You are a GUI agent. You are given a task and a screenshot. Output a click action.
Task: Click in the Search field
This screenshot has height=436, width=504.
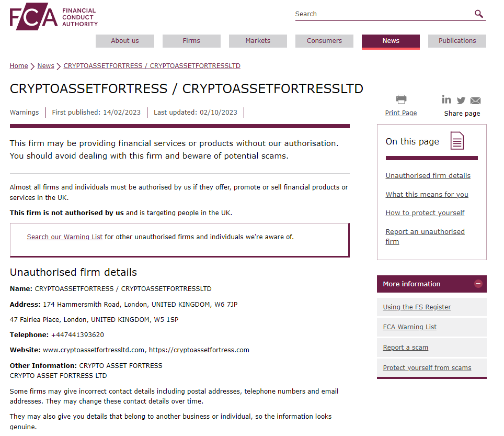(382, 14)
